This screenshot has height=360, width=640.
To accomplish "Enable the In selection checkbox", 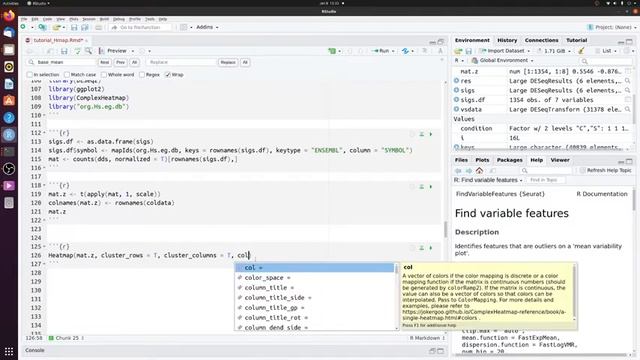I will click(x=29, y=75).
